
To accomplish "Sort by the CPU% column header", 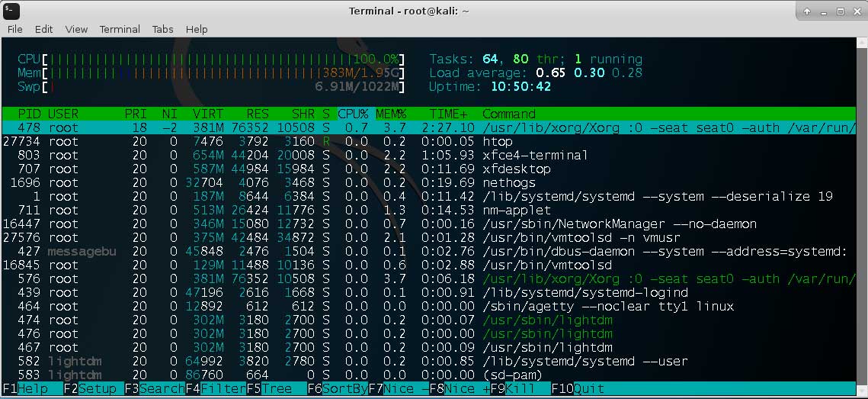I will pos(353,114).
